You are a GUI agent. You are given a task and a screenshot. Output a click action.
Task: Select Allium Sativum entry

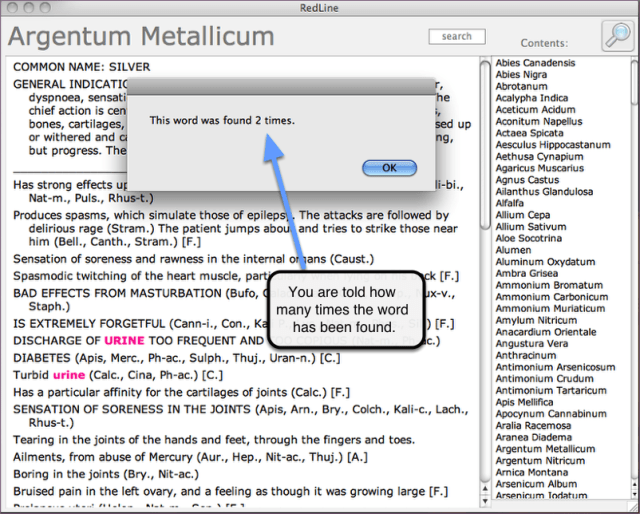tap(531, 227)
